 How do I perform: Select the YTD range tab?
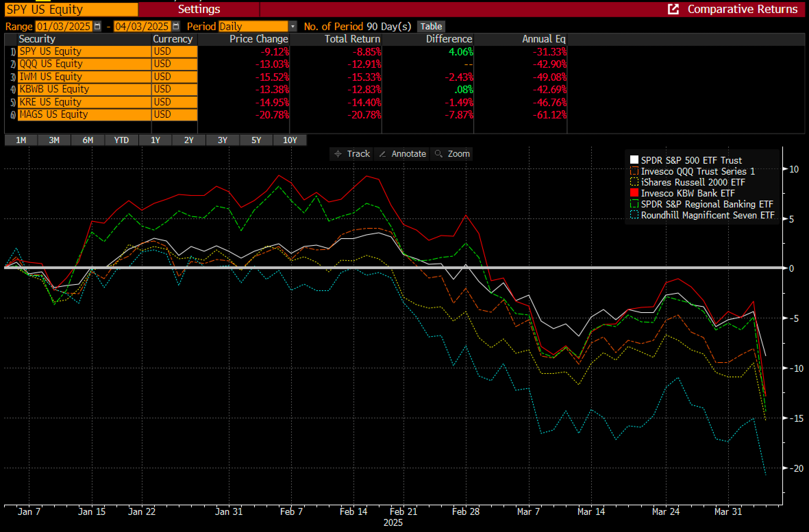(x=121, y=140)
